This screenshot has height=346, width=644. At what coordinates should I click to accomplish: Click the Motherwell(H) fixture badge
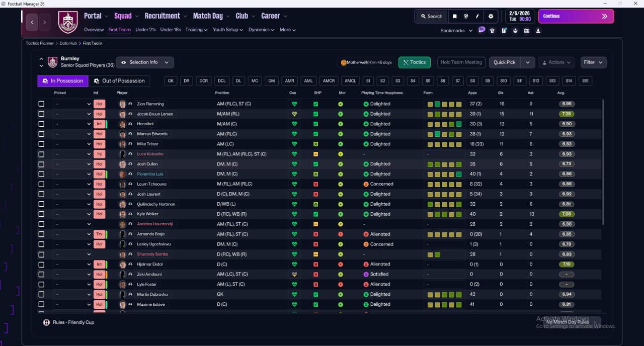pos(366,62)
